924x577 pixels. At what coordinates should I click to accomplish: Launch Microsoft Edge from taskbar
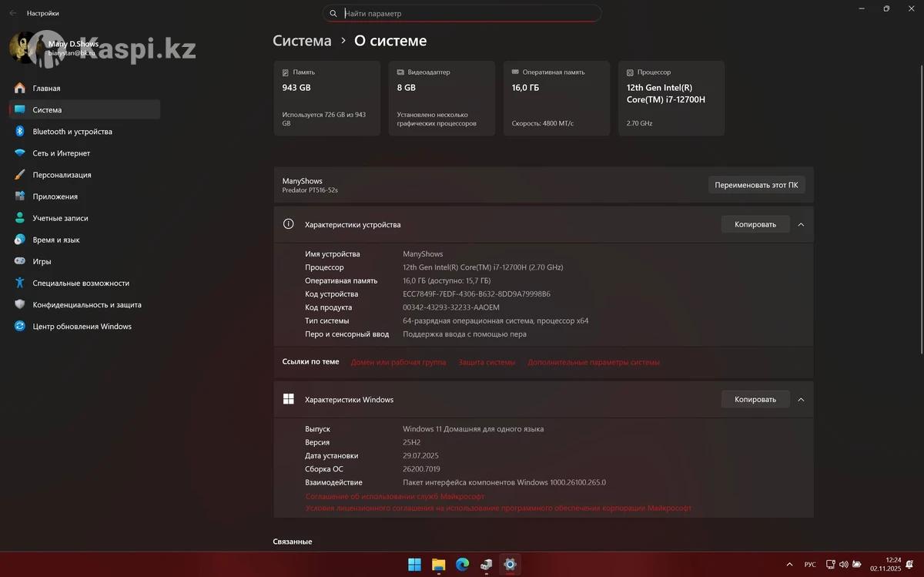click(462, 565)
